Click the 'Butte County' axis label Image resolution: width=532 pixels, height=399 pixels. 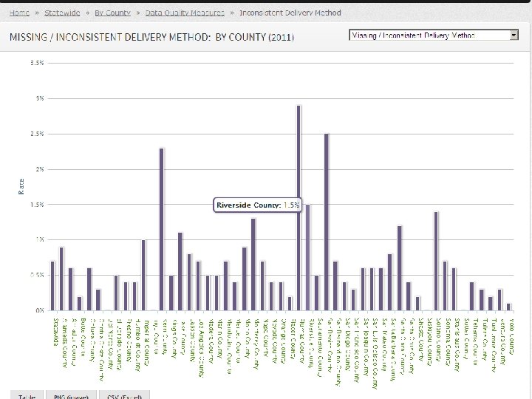point(83,337)
